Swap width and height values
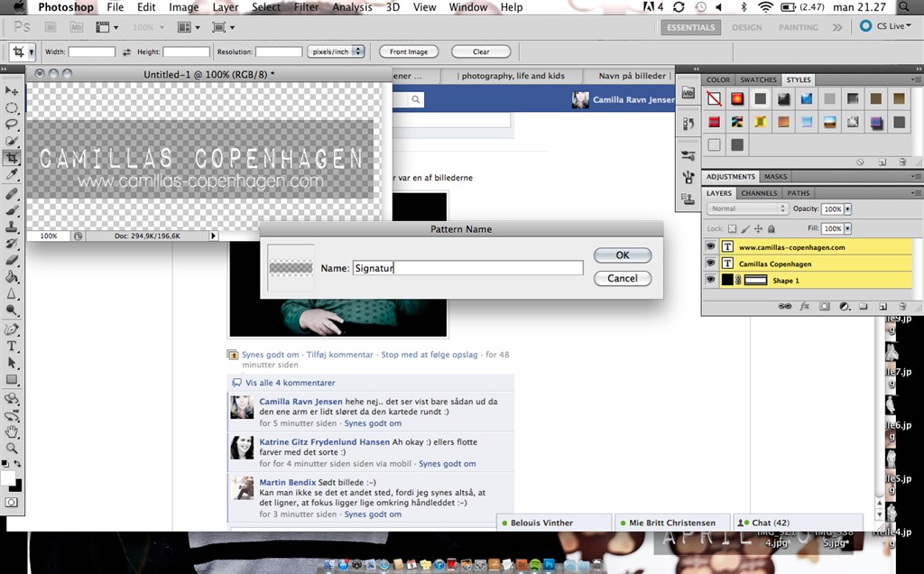Image resolution: width=924 pixels, height=574 pixels. (x=126, y=51)
